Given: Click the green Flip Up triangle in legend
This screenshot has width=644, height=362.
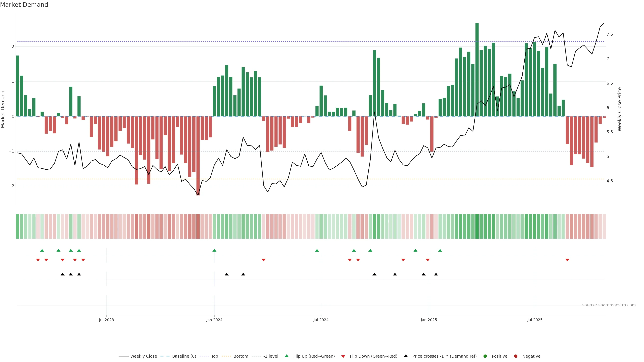Looking at the screenshot, I should click(286, 356).
